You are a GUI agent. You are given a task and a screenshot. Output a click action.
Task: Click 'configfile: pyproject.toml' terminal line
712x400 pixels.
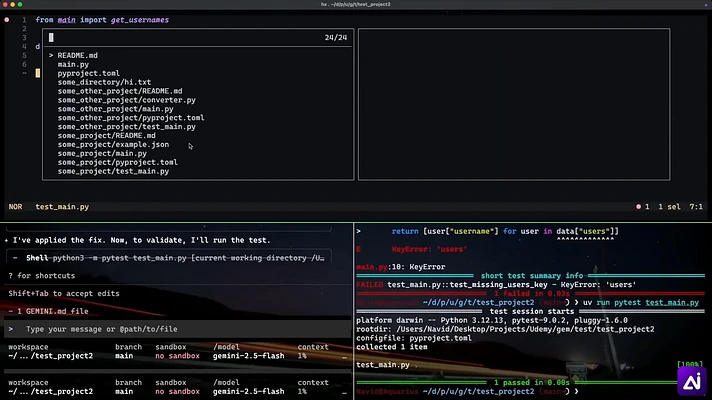(x=414, y=338)
